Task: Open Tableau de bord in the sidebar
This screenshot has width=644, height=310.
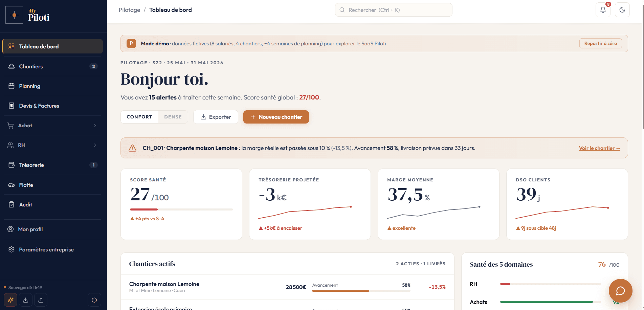Action: click(52, 46)
